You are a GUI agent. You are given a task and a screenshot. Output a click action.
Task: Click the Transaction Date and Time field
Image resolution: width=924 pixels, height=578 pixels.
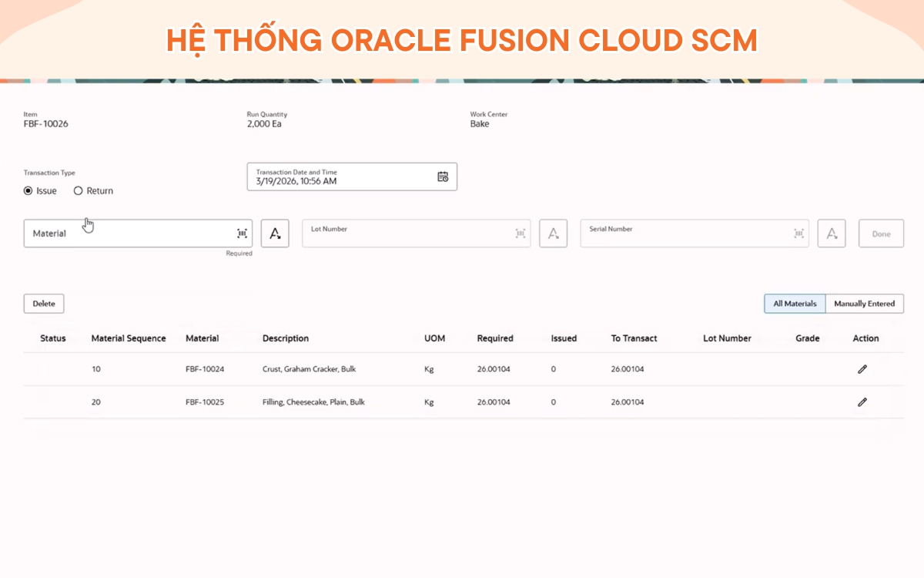coord(352,176)
